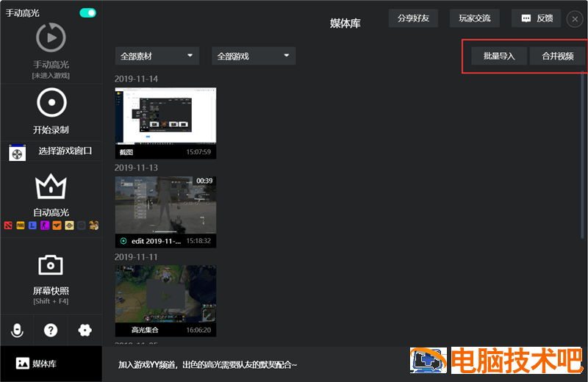
Task: Click the 加入游戏YY频道 banner text
Action: (x=207, y=365)
